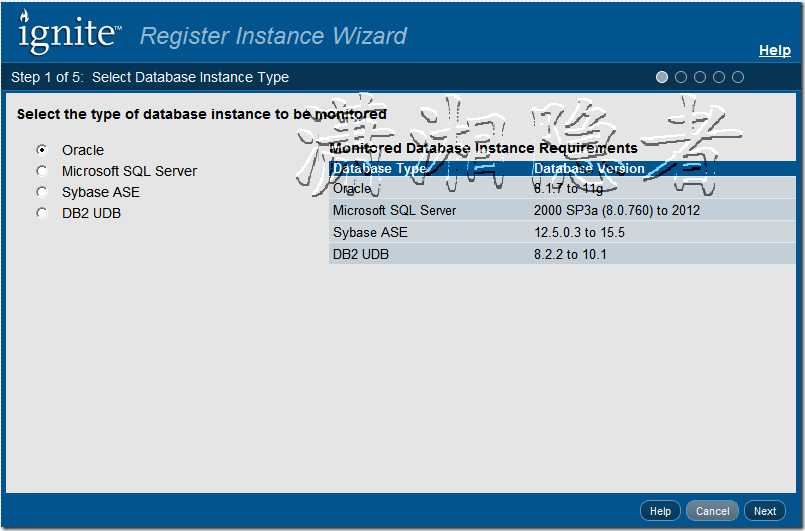This screenshot has height=531, width=805.
Task: Click 'Monitored Database Instance Requirements' heading
Action: (x=483, y=148)
